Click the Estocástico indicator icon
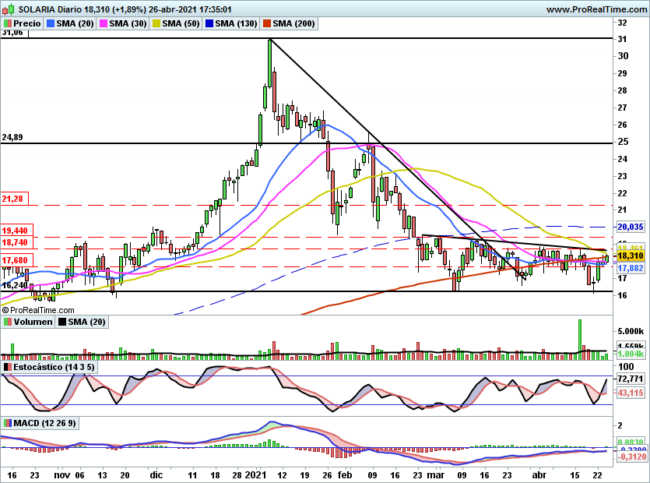650x483 pixels. pos(7,367)
